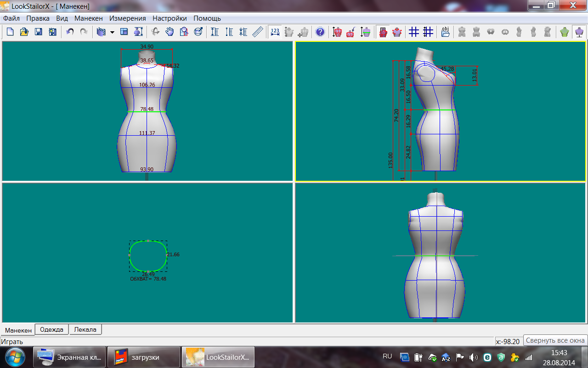This screenshot has width=588, height=368.
Task: Click the загрузки taskbar button
Action: (143, 357)
